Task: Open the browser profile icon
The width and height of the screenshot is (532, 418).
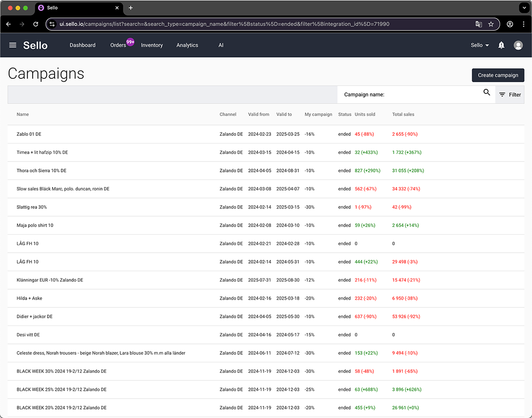Action: coord(510,24)
